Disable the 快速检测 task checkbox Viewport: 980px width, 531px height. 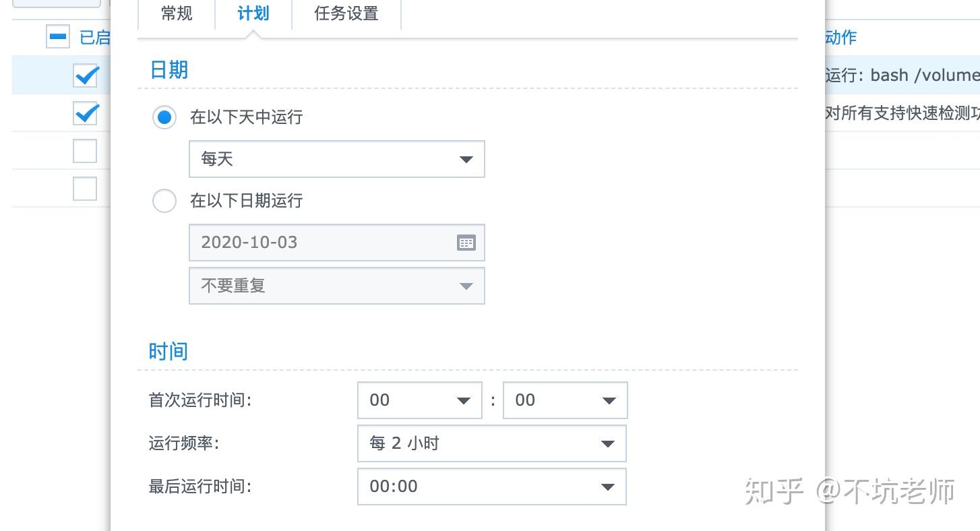(85, 113)
